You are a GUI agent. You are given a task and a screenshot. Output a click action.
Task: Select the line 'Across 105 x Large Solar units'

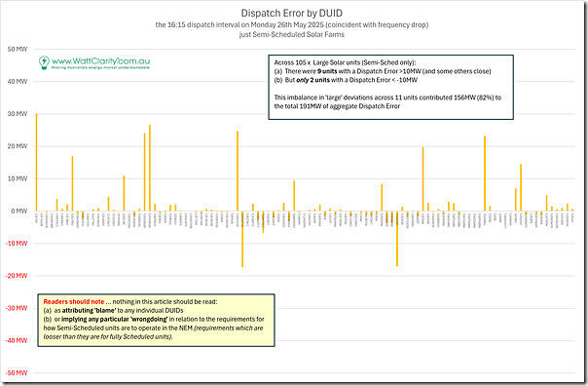tap(345, 62)
